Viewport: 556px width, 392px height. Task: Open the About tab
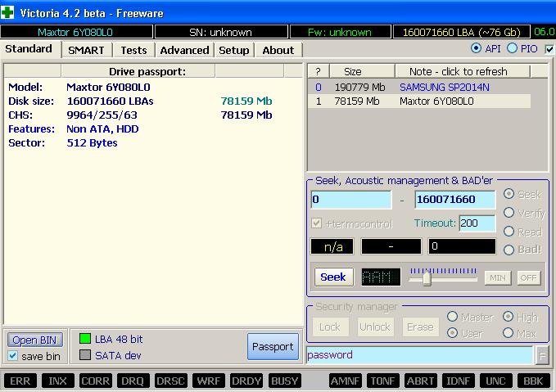[x=278, y=50]
